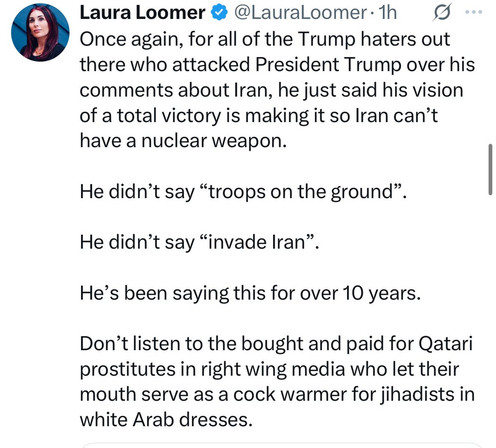
Task: Click the "troops on the ground" sentence
Action: click(243, 192)
